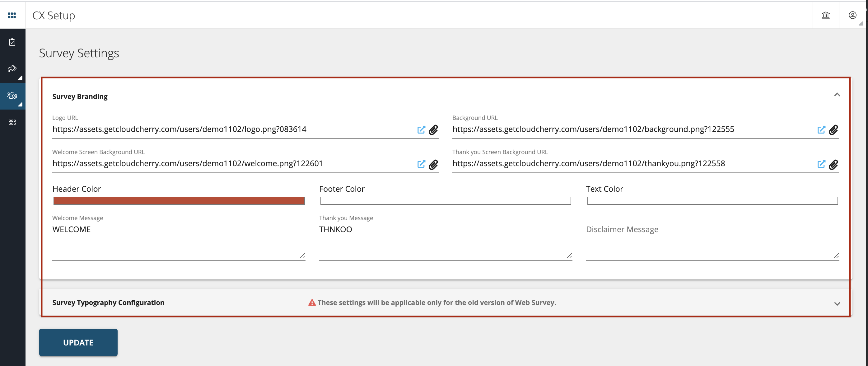Click Survey Typography Configuration heading
This screenshot has height=366, width=868.
[x=108, y=303]
